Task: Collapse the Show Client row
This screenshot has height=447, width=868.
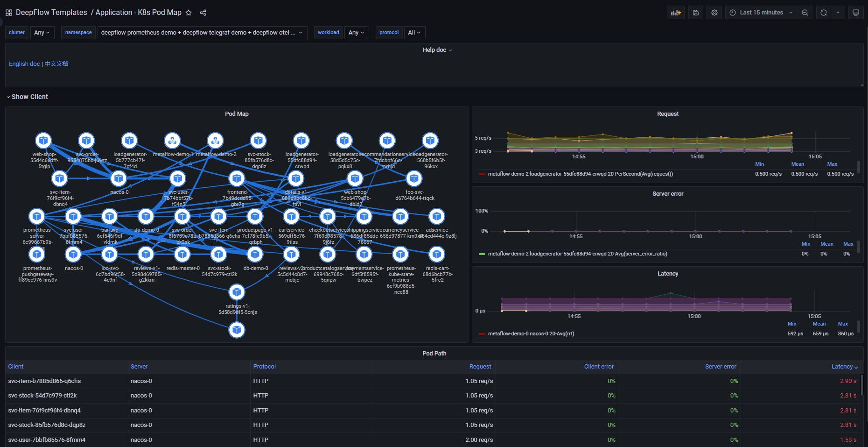Action: (x=27, y=97)
